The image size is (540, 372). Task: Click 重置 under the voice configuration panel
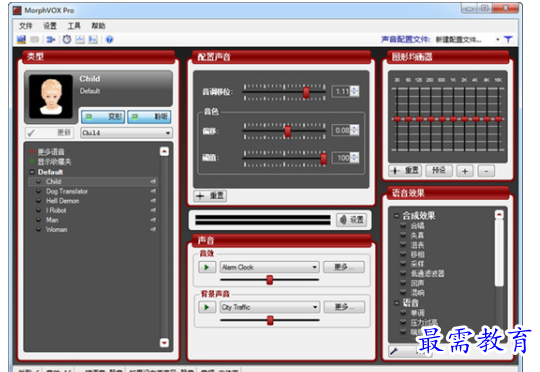[210, 196]
